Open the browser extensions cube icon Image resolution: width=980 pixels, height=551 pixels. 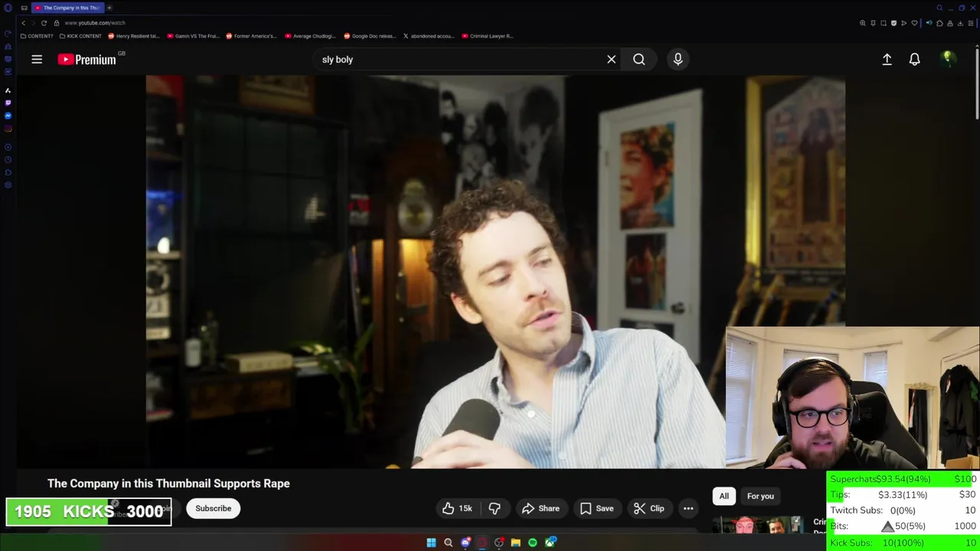[939, 23]
